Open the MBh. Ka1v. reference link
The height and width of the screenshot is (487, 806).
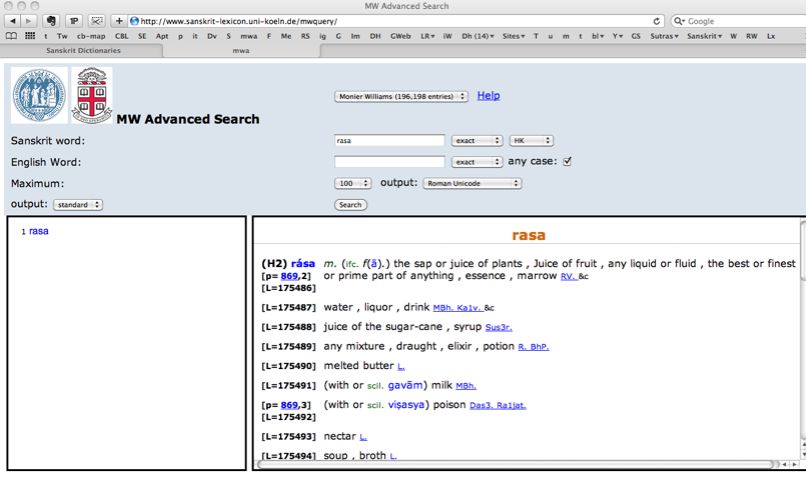pyautogui.click(x=457, y=308)
